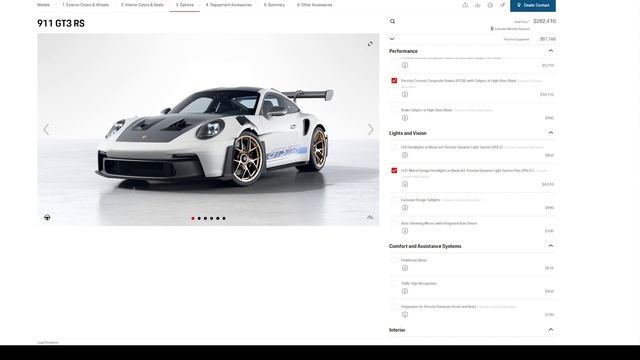Click the Dealer Contact button
The height and width of the screenshot is (360, 640).
click(x=533, y=5)
